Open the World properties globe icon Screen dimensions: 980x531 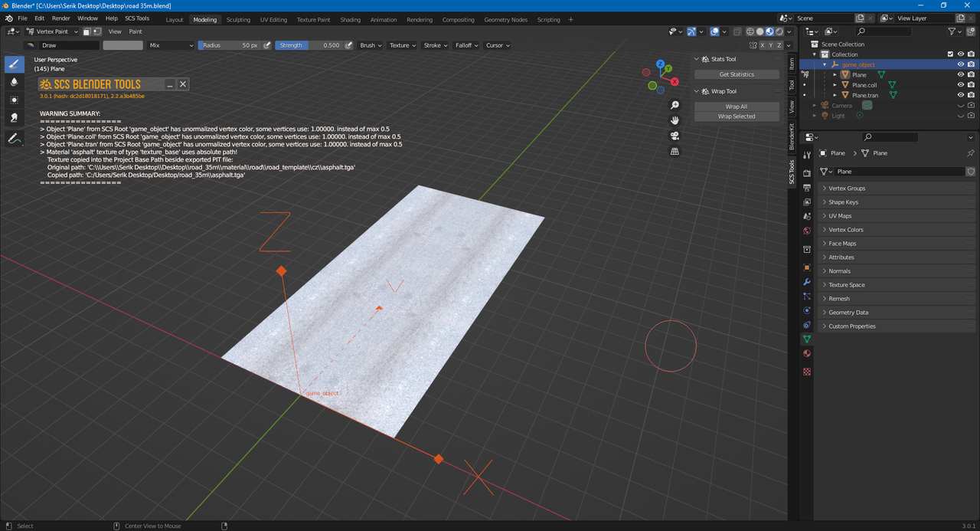807,231
